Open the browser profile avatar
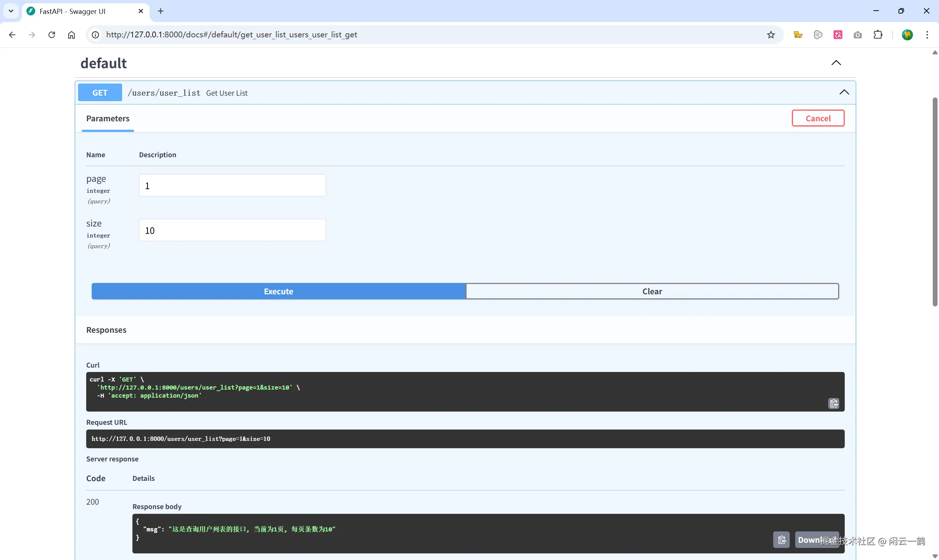939x560 pixels. 907,35
